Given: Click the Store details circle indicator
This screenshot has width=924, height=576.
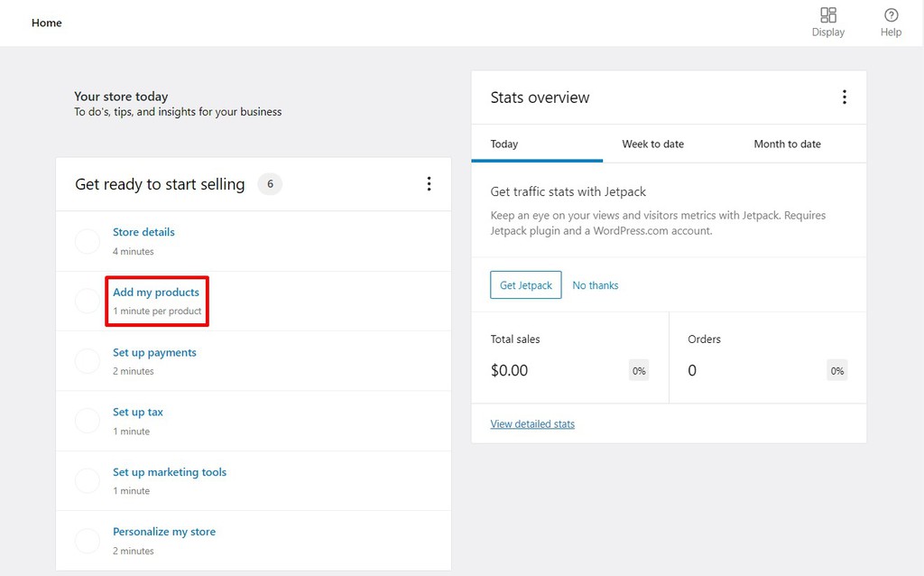Looking at the screenshot, I should pyautogui.click(x=88, y=242).
